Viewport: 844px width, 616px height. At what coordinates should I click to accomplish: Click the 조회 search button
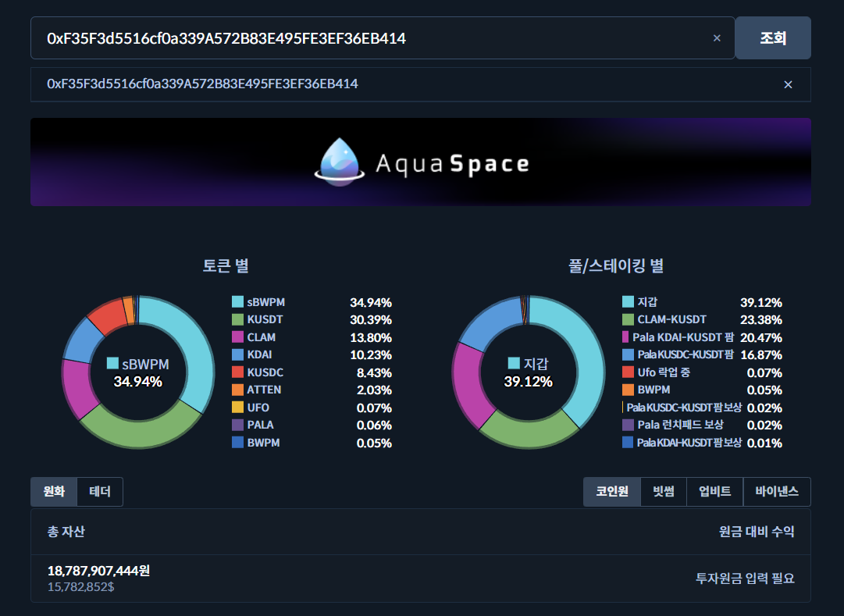tap(773, 37)
